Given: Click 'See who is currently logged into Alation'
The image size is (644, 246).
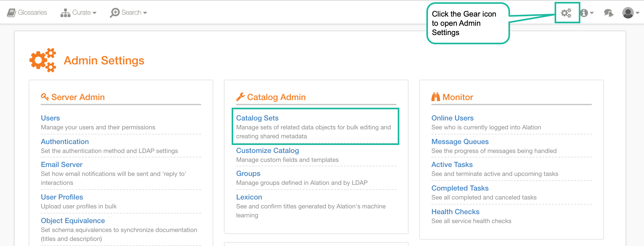Looking at the screenshot, I should pyautogui.click(x=486, y=127).
